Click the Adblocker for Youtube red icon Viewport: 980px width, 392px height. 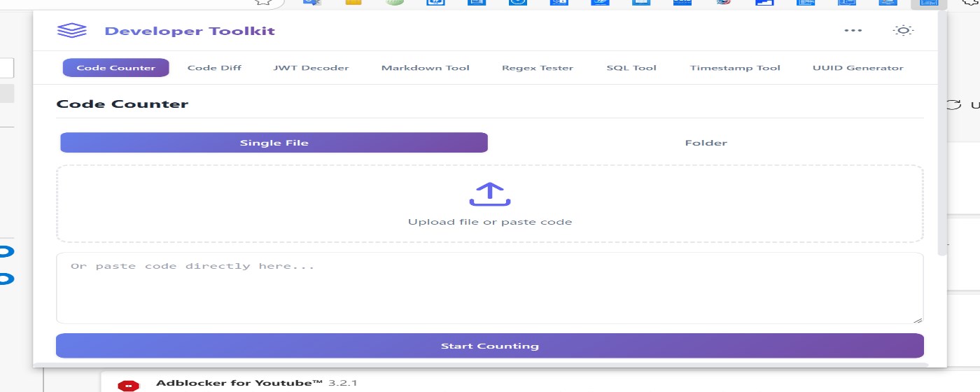click(x=128, y=384)
